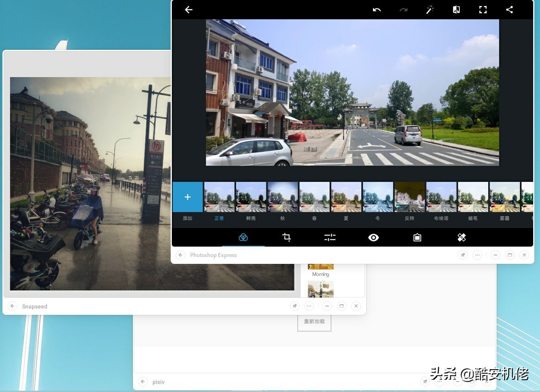Share the edited photo
Image resolution: width=540 pixels, height=392 pixels.
(509, 10)
